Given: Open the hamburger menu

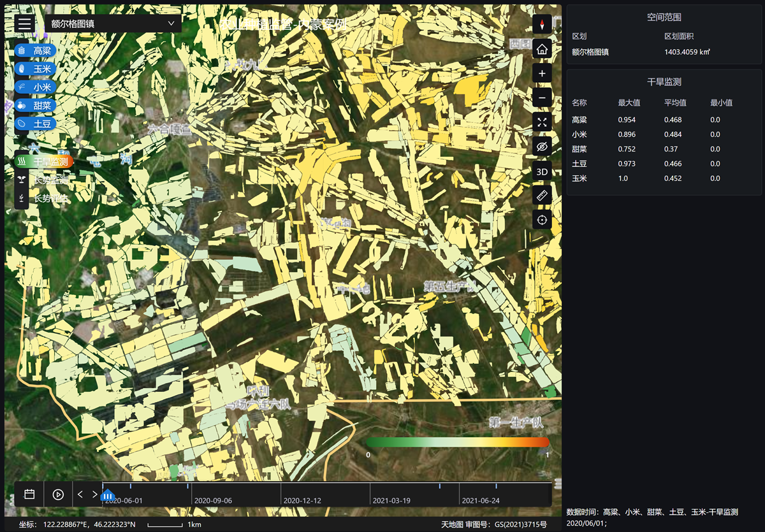Looking at the screenshot, I should click(x=25, y=24).
